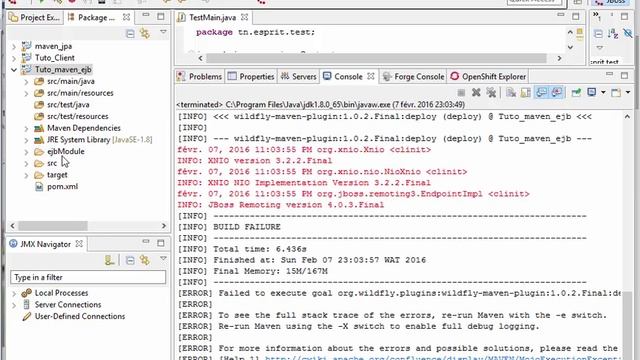The image size is (640, 360).
Task: Click the pom.xml file icon
Action: [39, 187]
